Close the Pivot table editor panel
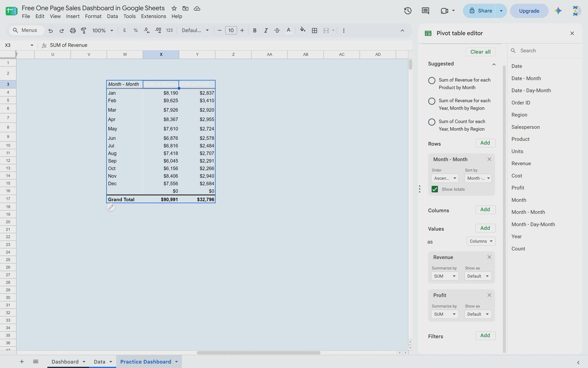Screen dimensions: 588x368 (572, 33)
